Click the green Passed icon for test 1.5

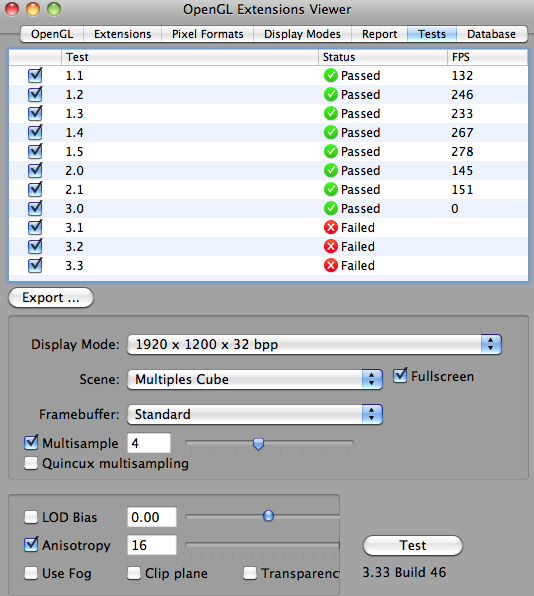click(331, 151)
